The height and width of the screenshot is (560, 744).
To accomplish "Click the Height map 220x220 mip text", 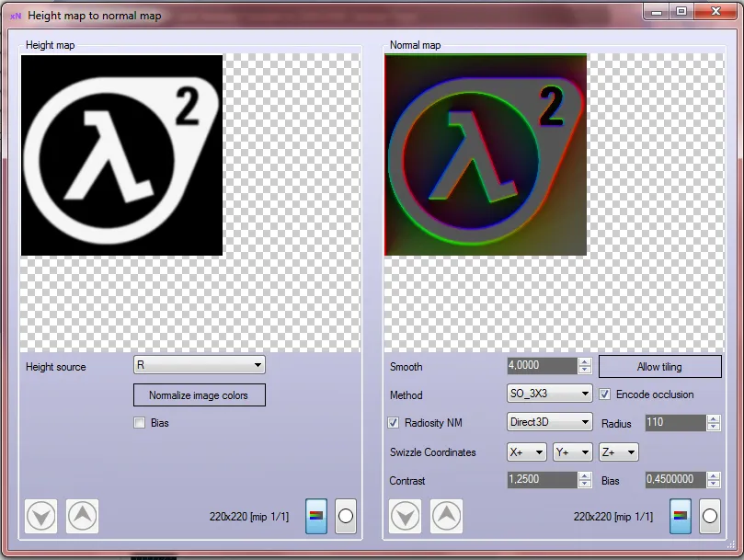I will click(x=249, y=517).
